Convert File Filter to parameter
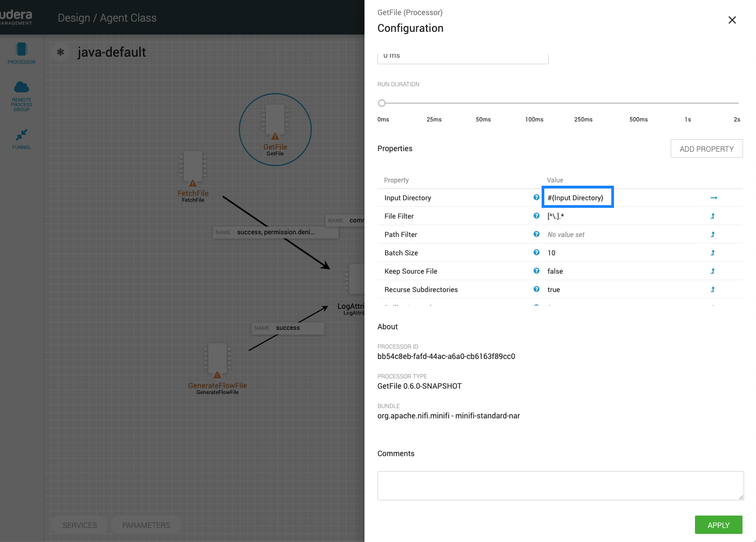The width and height of the screenshot is (756, 542). (x=713, y=216)
